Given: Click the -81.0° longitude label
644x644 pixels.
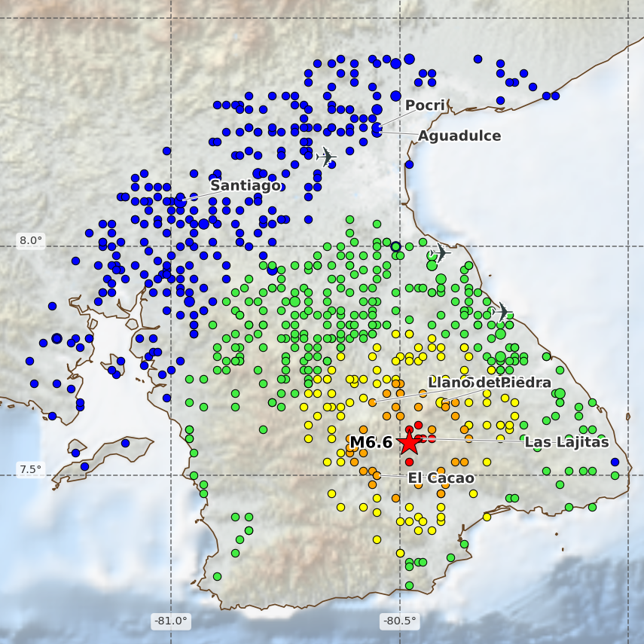Looking at the screenshot, I should tap(171, 620).
